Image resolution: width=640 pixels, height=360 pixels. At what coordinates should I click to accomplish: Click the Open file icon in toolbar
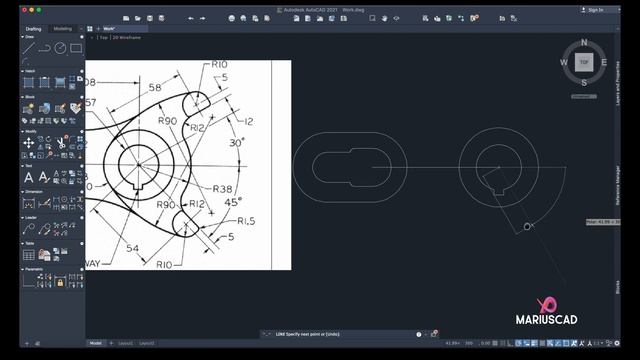coord(138,18)
